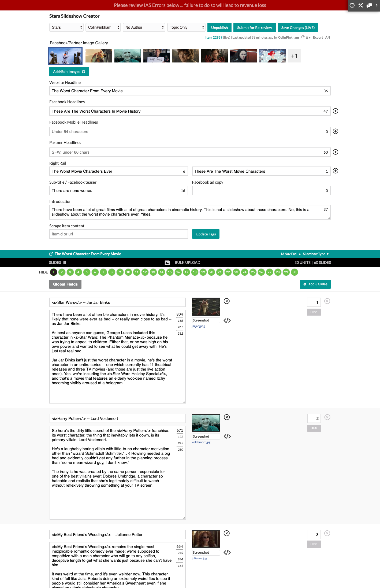
Task: Remove the Voldemort slide image
Action: point(227,417)
